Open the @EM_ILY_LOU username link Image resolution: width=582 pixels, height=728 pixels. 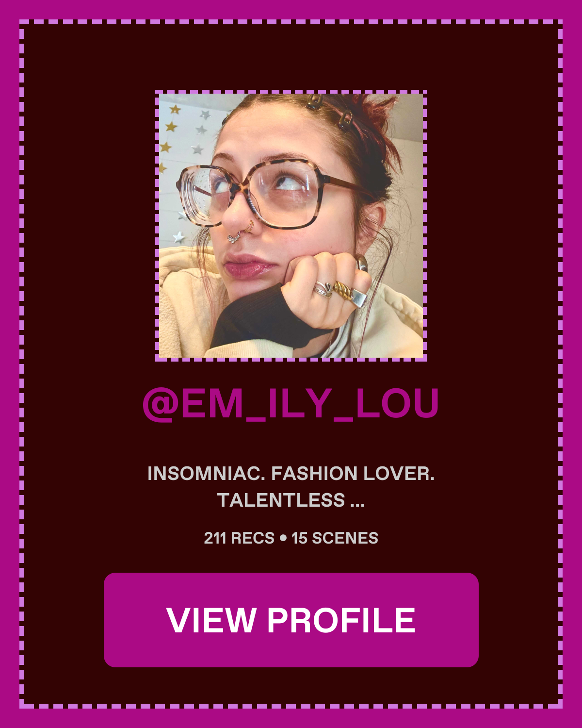coord(291,403)
